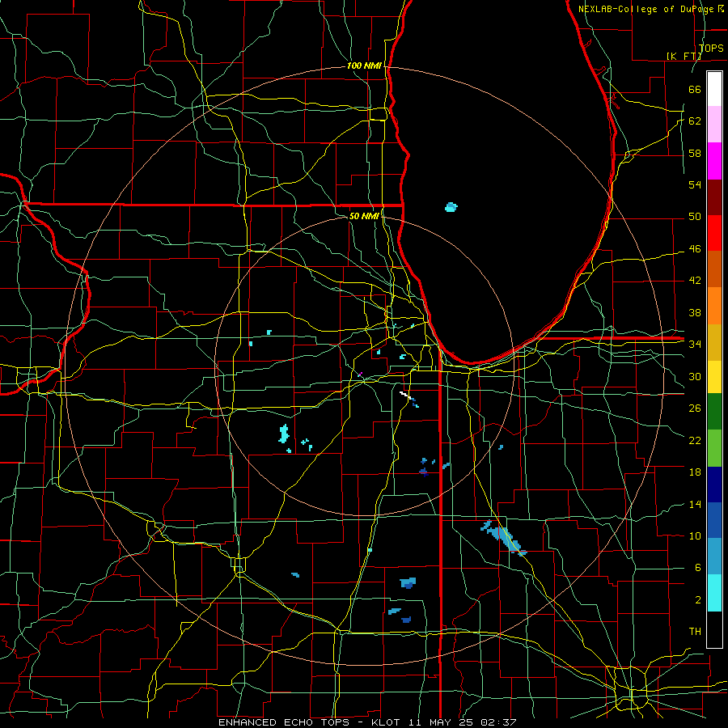Click the yellow legend swatch

click(x=714, y=376)
